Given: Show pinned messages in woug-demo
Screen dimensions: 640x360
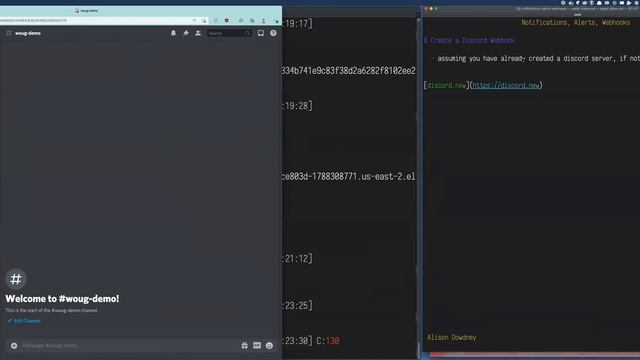Looking at the screenshot, I should [186, 33].
